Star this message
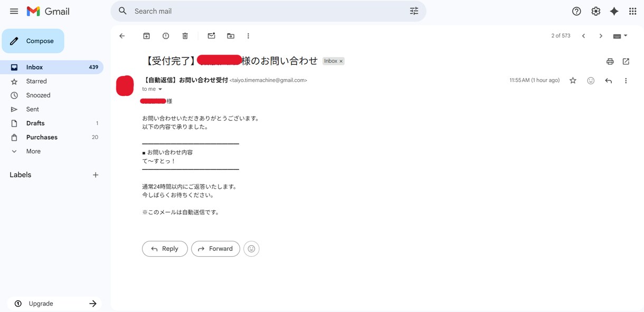 pos(573,81)
